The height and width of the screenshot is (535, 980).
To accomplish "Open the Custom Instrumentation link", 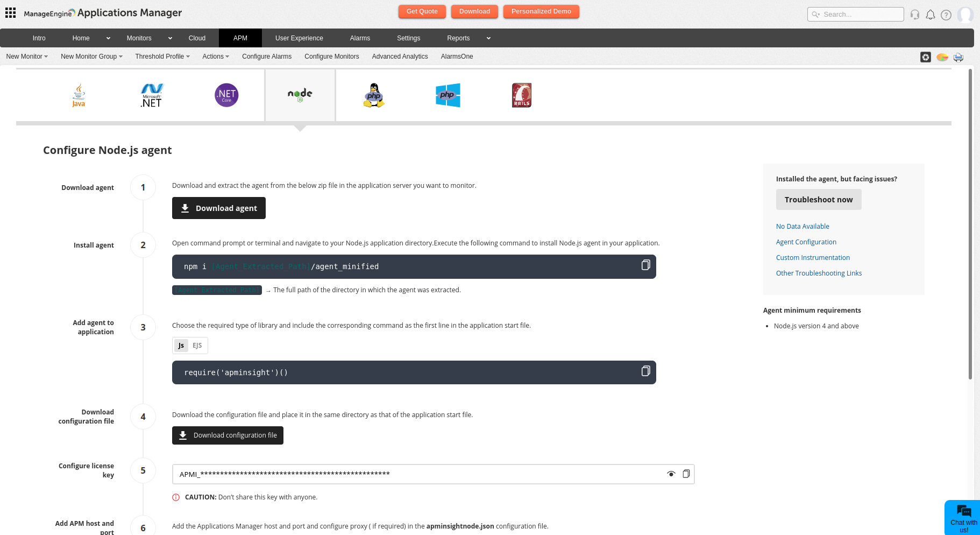I will pos(813,258).
